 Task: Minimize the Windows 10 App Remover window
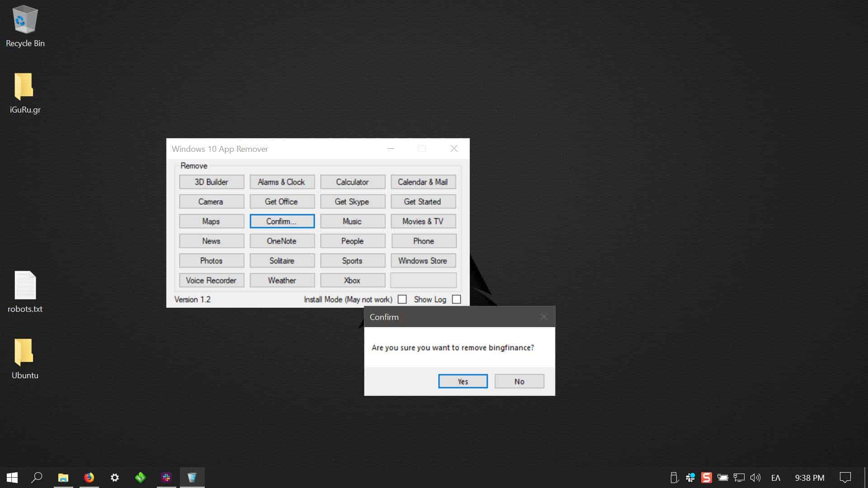tap(391, 149)
